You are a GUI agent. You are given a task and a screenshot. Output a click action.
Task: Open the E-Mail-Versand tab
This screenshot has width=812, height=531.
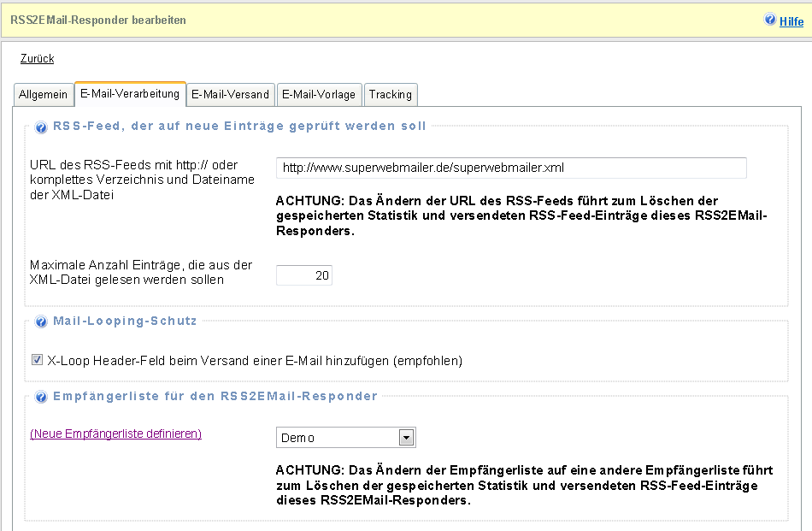tap(230, 95)
